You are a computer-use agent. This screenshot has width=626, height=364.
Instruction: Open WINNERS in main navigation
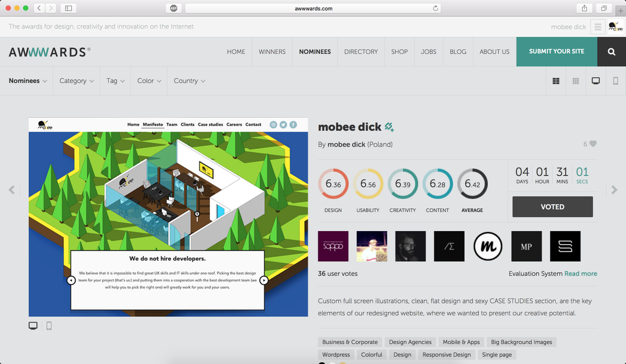click(272, 52)
